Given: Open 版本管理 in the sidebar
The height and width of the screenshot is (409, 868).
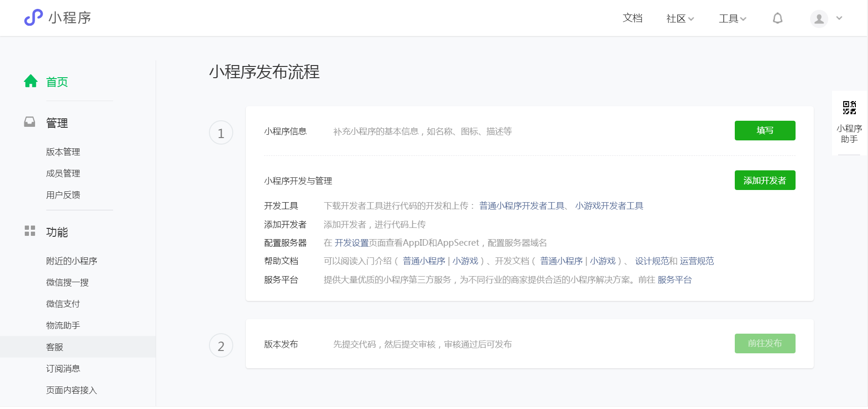Looking at the screenshot, I should point(63,152).
